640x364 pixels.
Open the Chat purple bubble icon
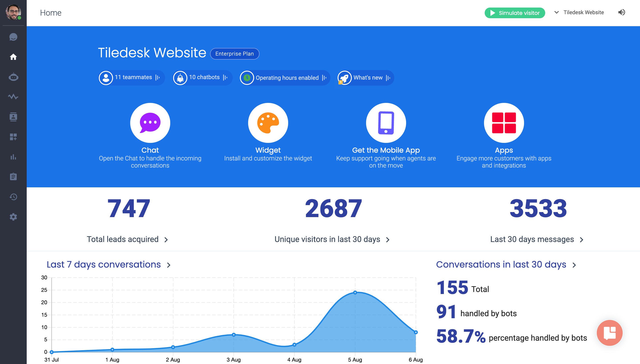pos(150,123)
